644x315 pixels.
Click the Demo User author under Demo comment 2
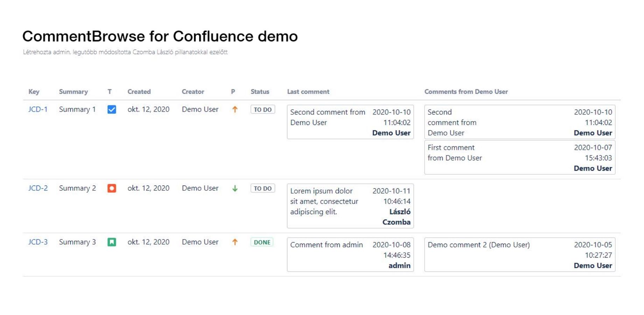tap(593, 265)
